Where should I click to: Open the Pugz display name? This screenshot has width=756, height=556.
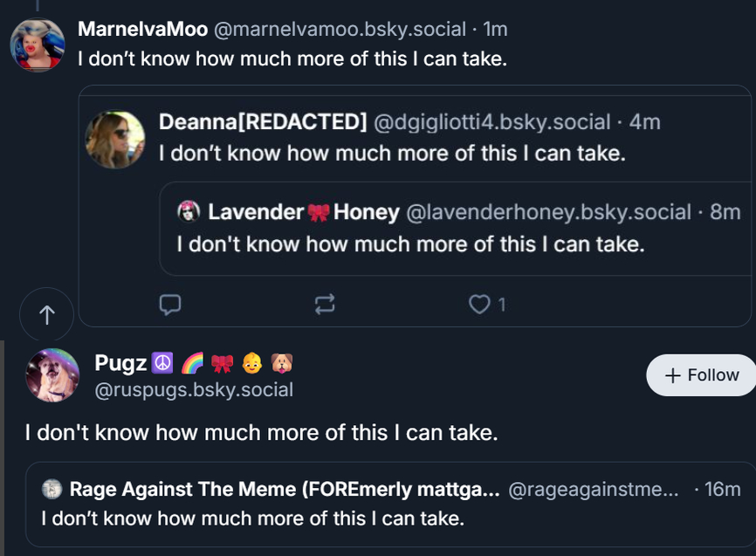coord(120,362)
